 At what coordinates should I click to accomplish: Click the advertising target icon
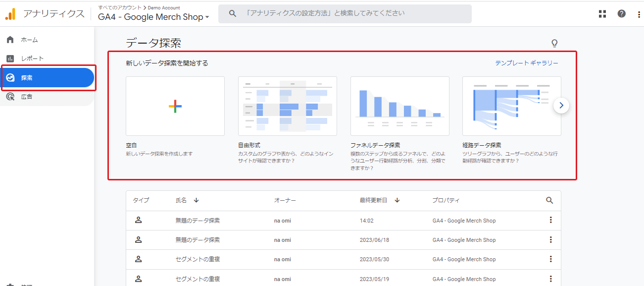tap(10, 97)
